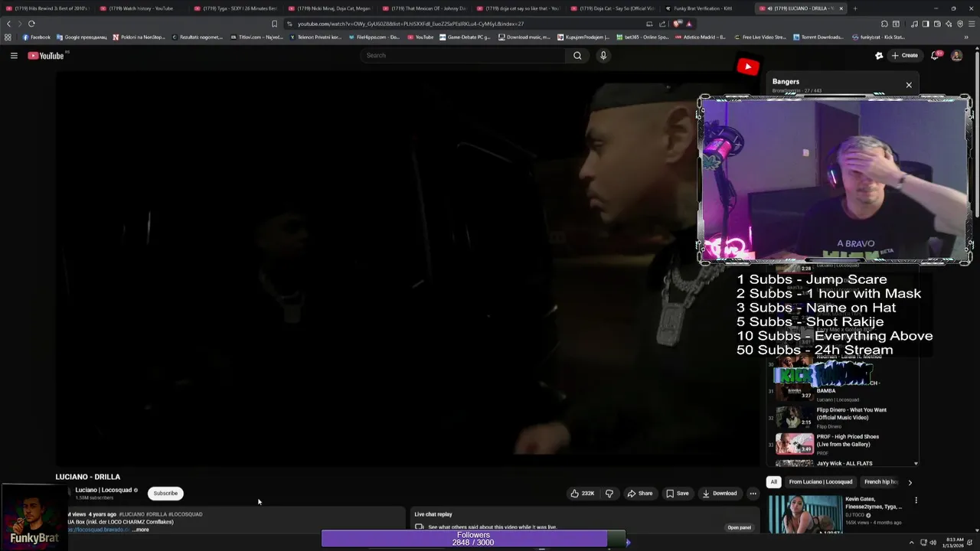The width and height of the screenshot is (980, 551).
Task: Click the star-shaped icon beside Create
Action: (879, 55)
